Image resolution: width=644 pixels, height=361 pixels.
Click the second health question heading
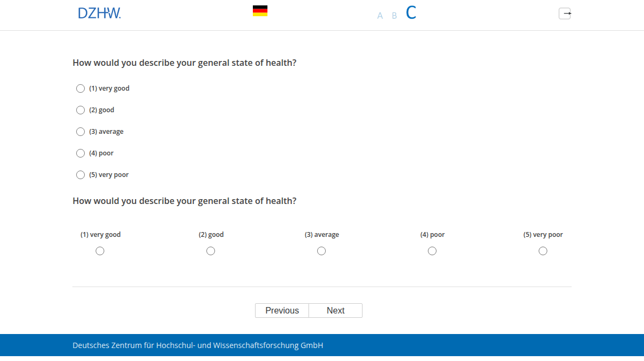184,201
